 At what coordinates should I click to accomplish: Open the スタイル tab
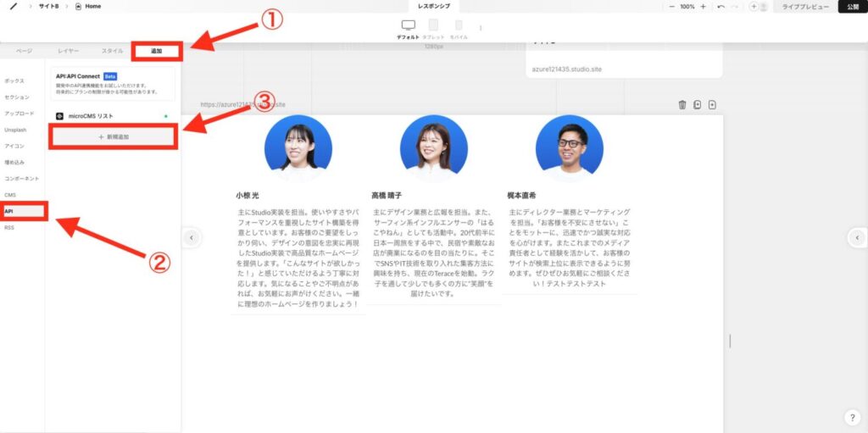point(112,52)
